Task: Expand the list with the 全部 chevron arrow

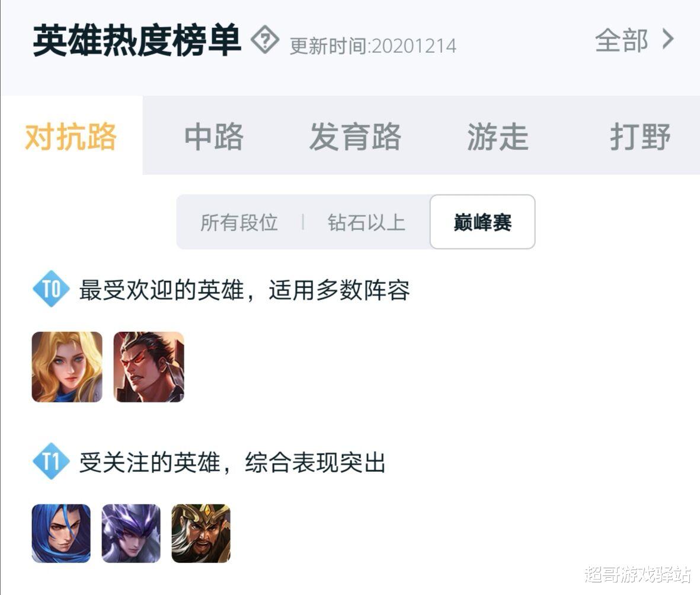Action: point(668,40)
